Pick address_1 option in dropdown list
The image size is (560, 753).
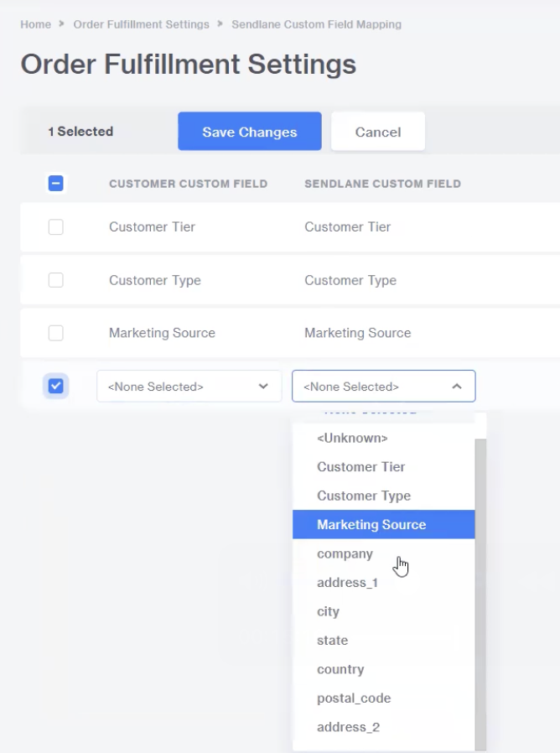pyautogui.click(x=384, y=583)
